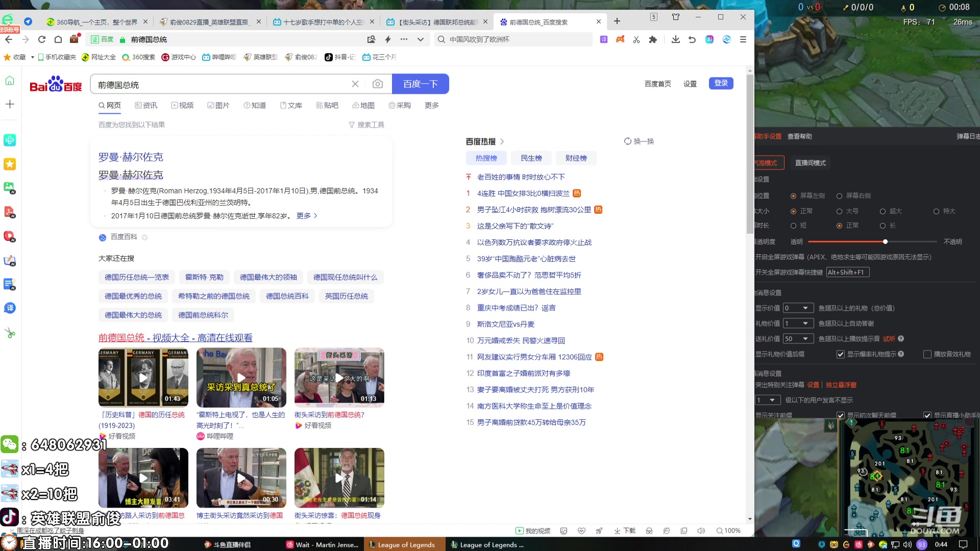Expand 百度热搜 chevron

(502, 141)
